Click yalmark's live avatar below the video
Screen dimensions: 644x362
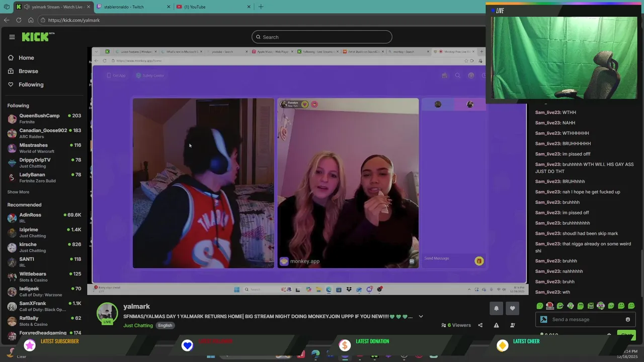coord(107,313)
